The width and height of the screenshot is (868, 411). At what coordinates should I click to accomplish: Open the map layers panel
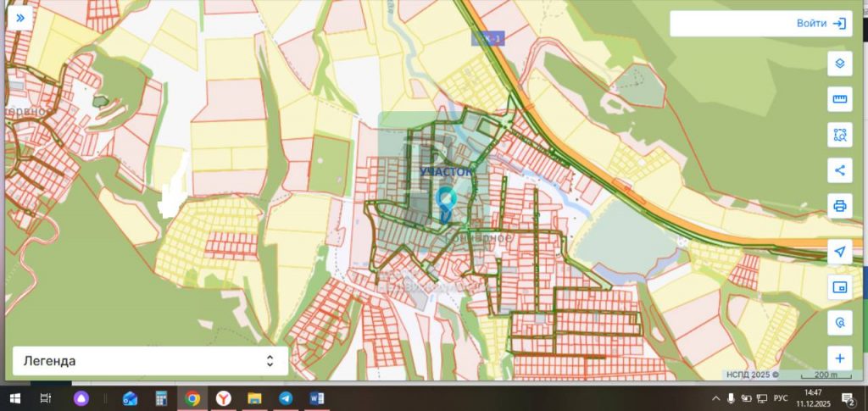839,64
